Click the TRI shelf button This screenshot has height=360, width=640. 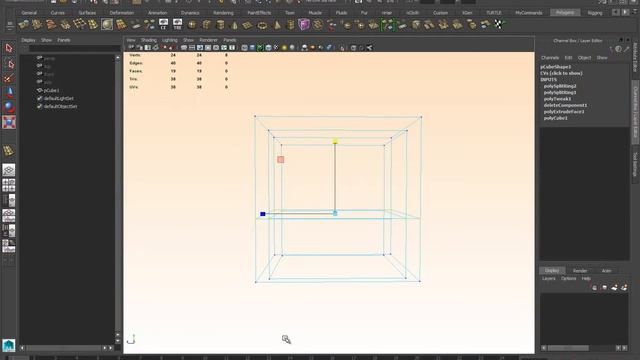point(177,24)
